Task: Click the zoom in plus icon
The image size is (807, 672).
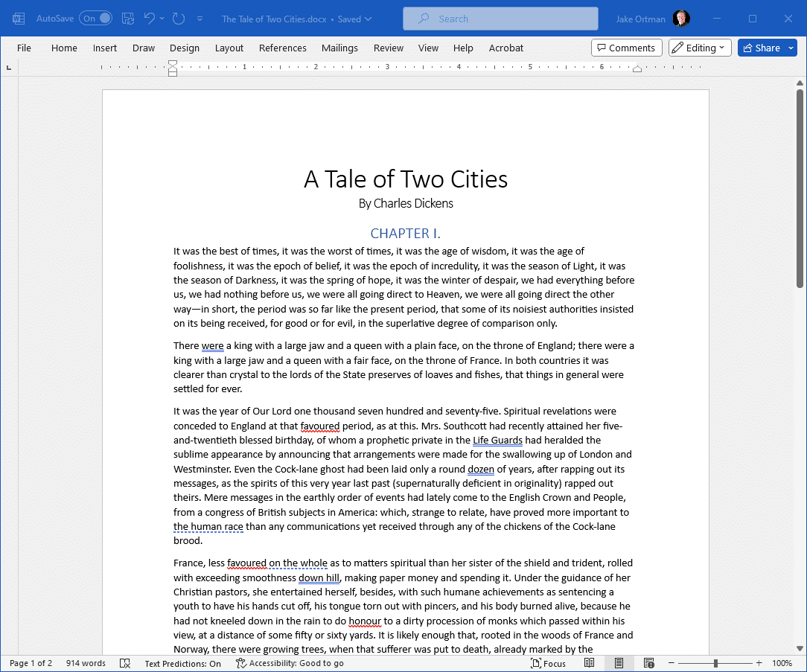Action: pos(759,663)
